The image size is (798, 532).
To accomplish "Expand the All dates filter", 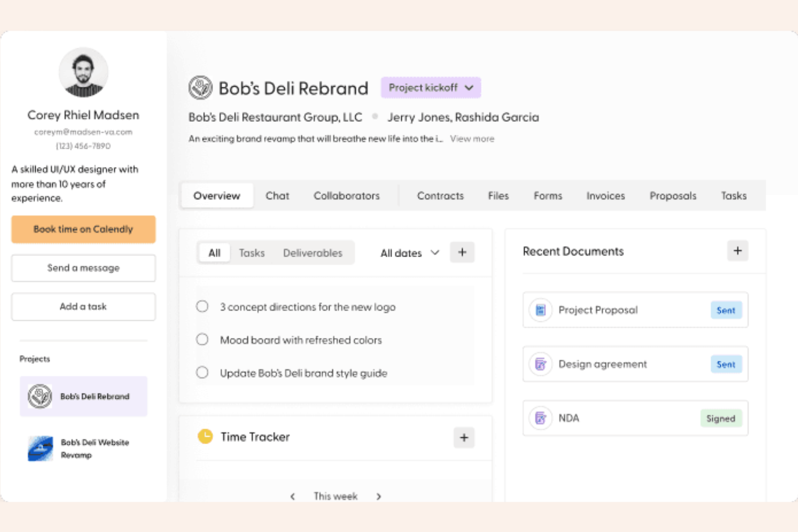I will [410, 253].
